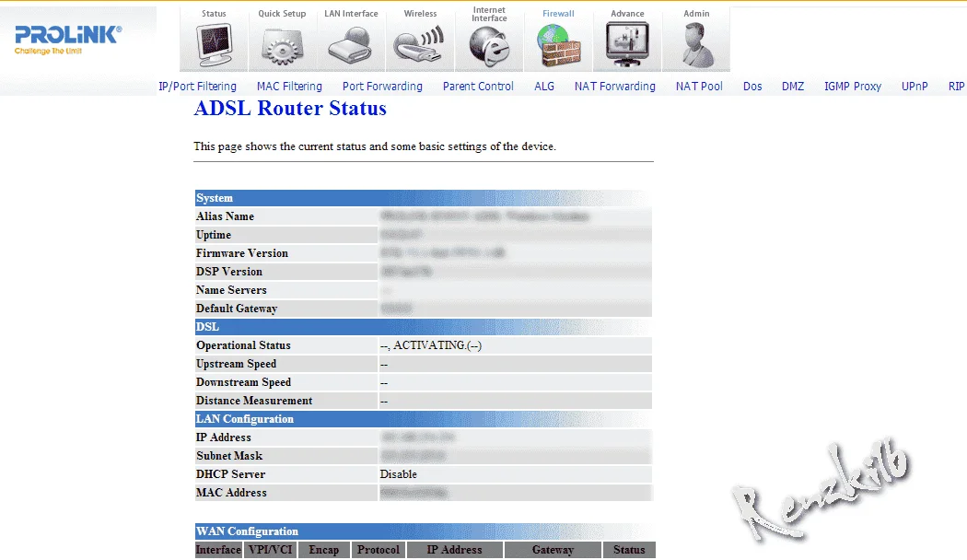Image resolution: width=967 pixels, height=560 pixels.
Task: Click the Upstream Speed row label
Action: [236, 364]
